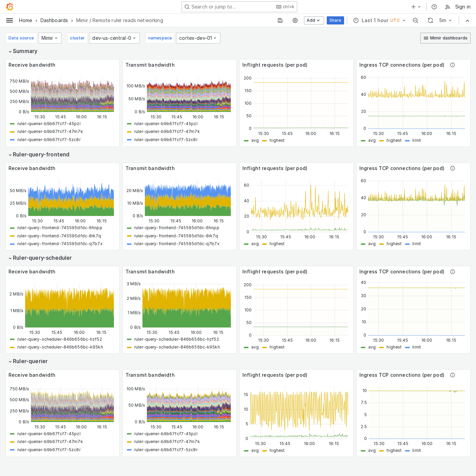This screenshot has height=476, width=476.
Task: Open the news feed icon
Action: click(x=447, y=7)
